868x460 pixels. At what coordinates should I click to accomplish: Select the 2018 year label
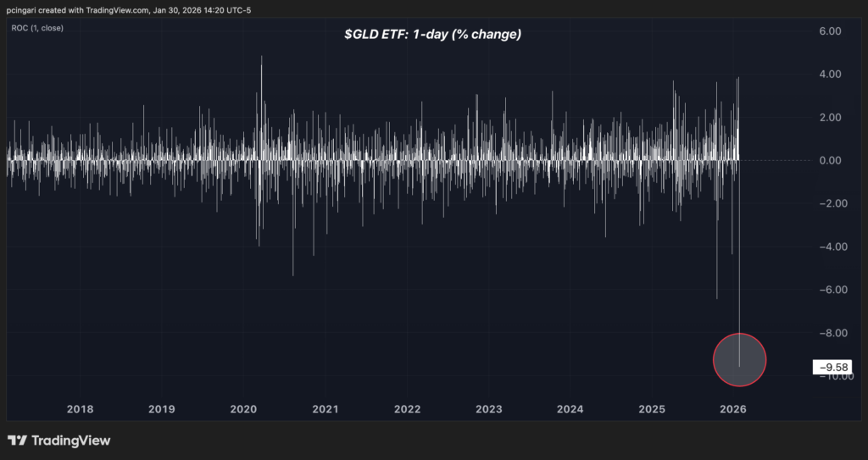pyautogui.click(x=80, y=409)
